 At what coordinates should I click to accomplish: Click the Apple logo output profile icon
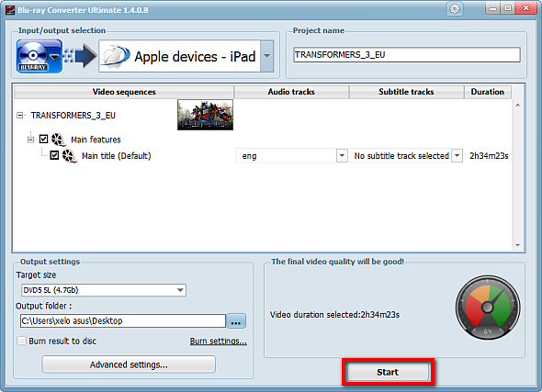pos(116,56)
